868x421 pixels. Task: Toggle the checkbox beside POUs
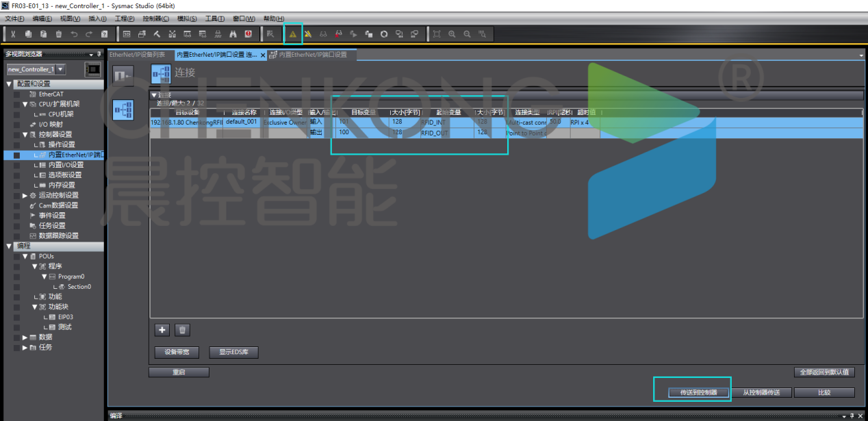coord(17,256)
